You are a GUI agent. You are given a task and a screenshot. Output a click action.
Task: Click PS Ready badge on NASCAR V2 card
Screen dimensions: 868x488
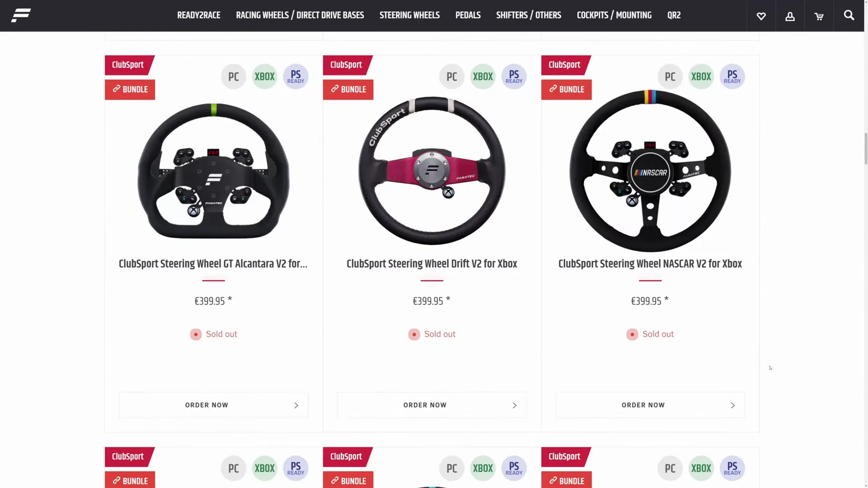tap(732, 77)
